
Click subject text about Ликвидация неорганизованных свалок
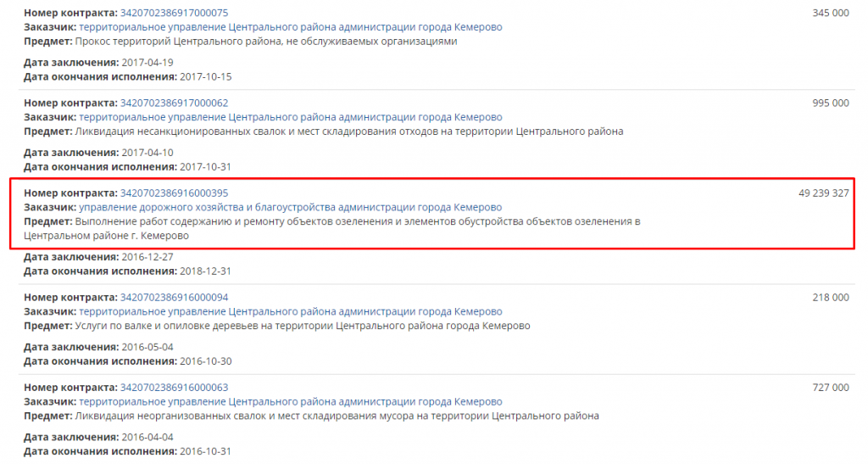tap(337, 416)
